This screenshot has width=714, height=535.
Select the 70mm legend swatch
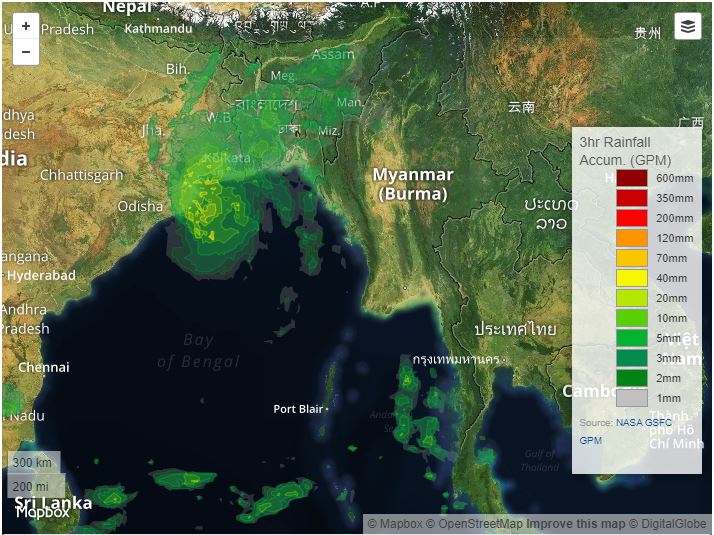pos(632,258)
